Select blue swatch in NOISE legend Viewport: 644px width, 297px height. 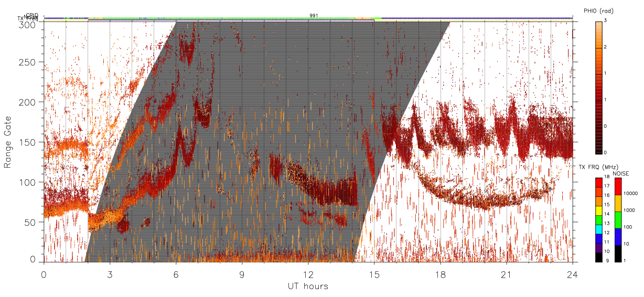(618, 237)
